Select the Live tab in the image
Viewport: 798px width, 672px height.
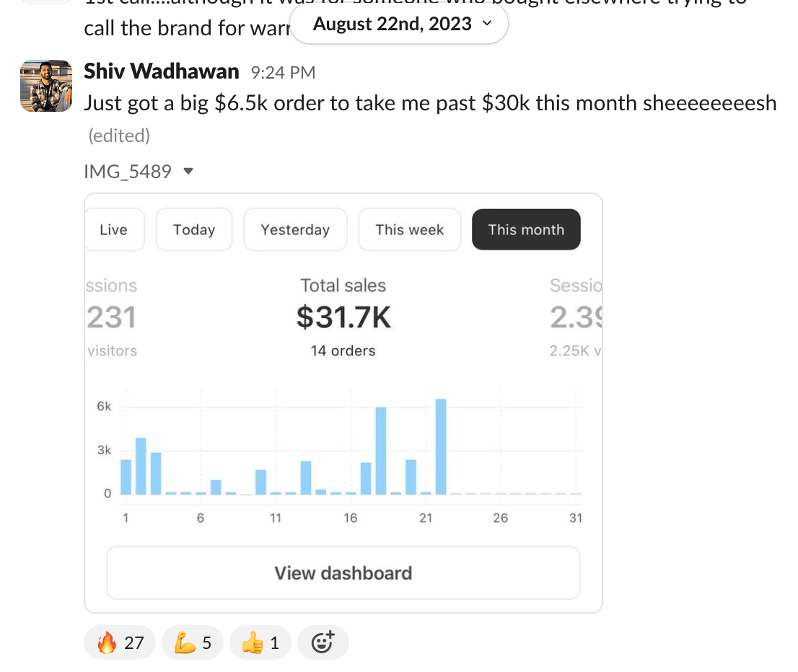114,230
